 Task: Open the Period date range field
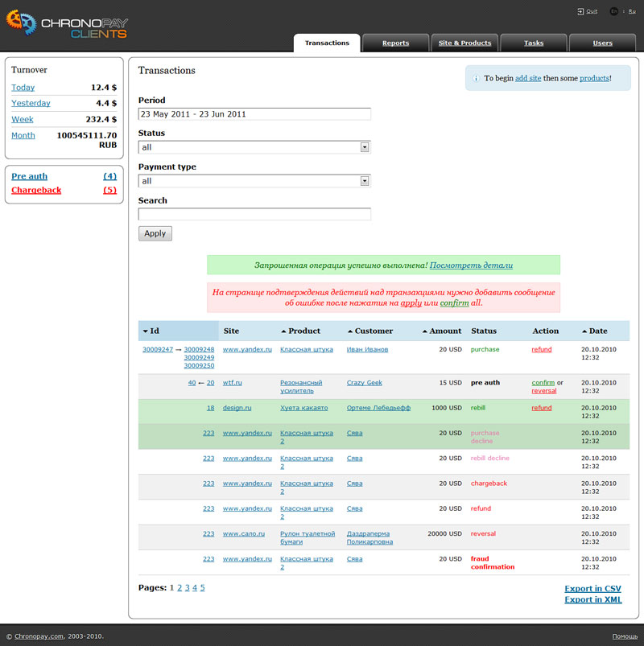(254, 114)
